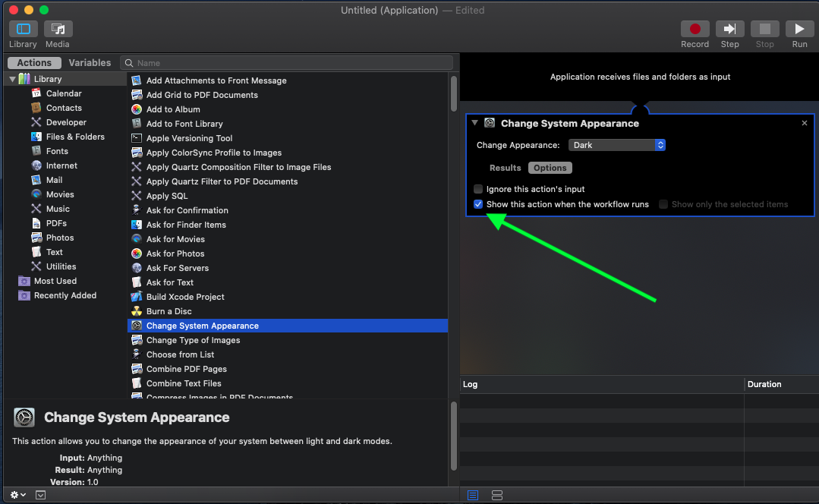The height and width of the screenshot is (504, 819).
Task: Select the Mail category
Action: point(55,180)
